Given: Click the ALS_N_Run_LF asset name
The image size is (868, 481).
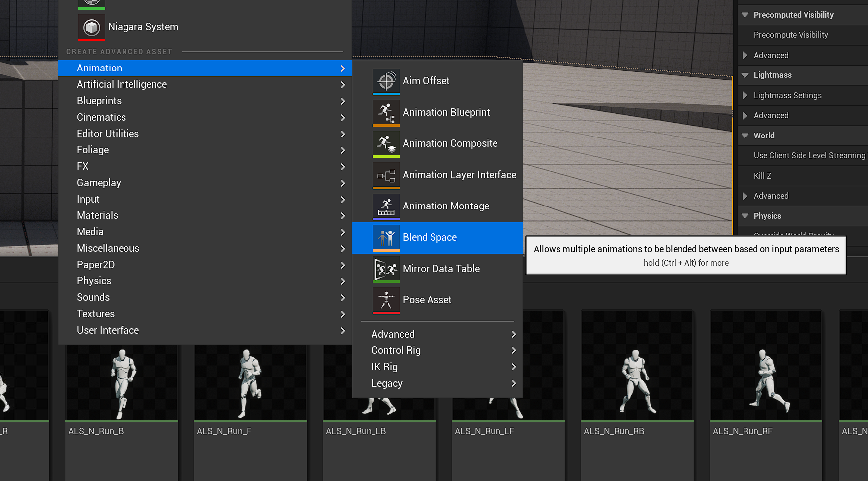Looking at the screenshot, I should pyautogui.click(x=485, y=431).
